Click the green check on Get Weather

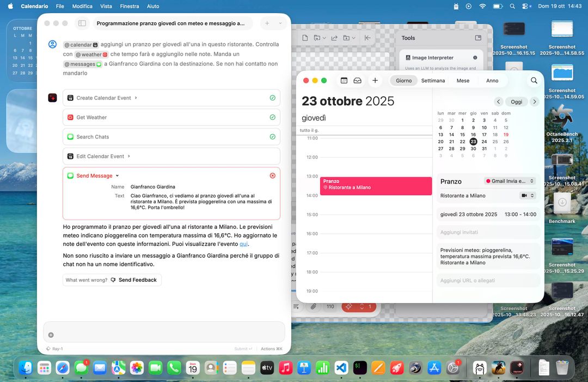point(272,117)
